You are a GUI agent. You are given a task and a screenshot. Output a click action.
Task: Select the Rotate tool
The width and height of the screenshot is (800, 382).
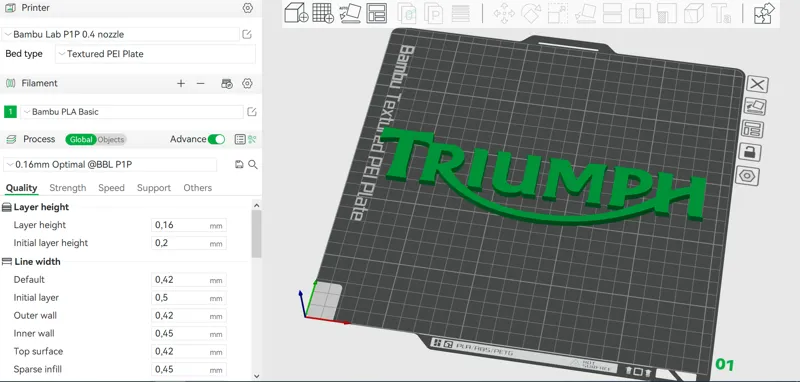pyautogui.click(x=531, y=14)
